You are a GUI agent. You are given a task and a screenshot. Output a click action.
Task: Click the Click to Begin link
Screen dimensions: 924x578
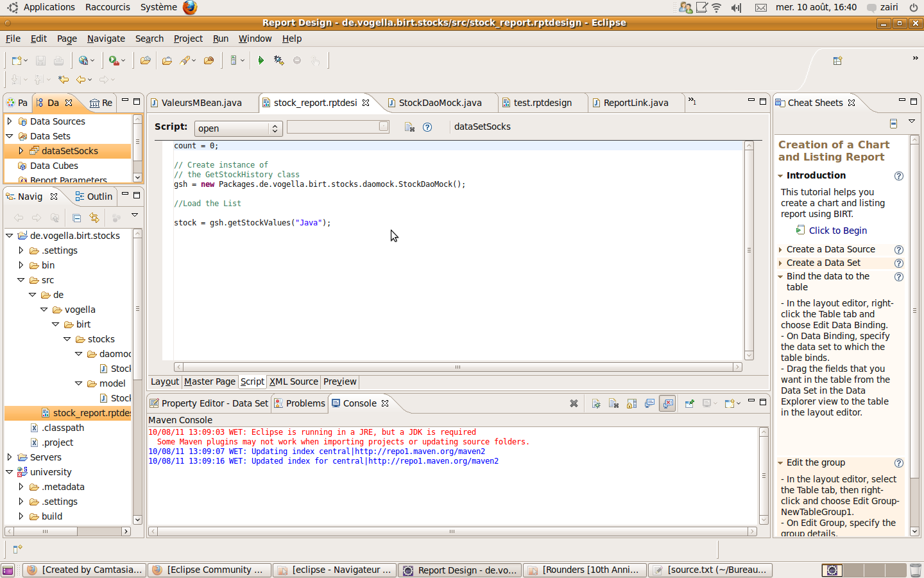pos(837,231)
